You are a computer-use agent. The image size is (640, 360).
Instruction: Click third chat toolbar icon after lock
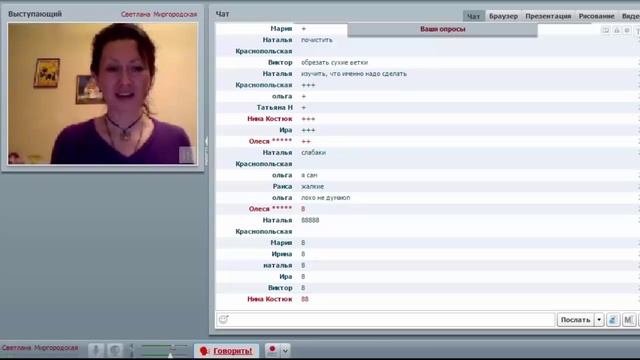(627, 30)
